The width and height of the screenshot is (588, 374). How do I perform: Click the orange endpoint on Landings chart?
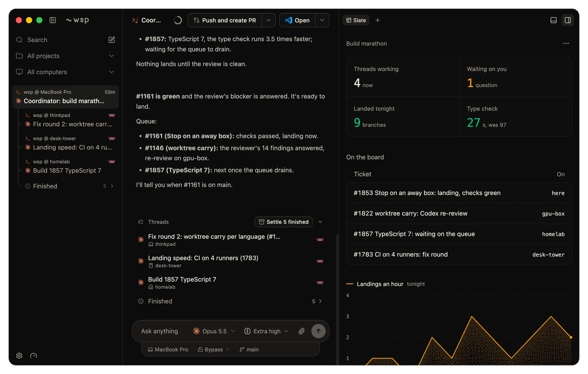[x=571, y=337]
